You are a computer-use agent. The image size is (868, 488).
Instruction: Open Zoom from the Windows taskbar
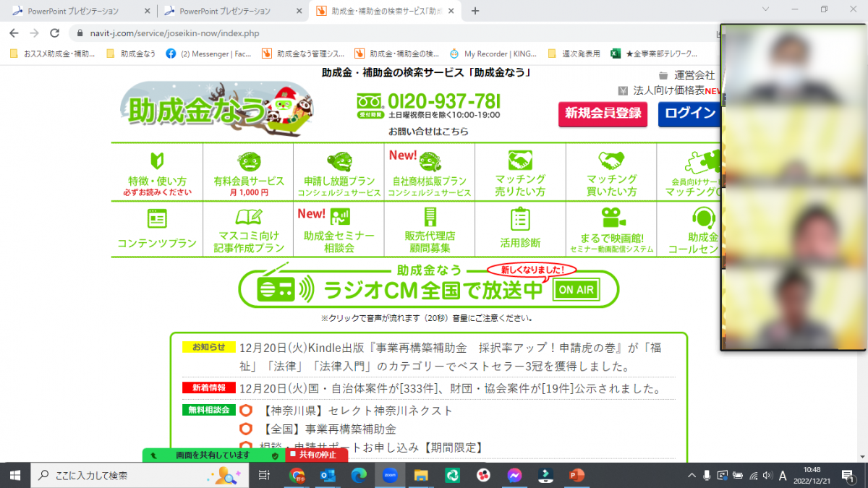391,475
